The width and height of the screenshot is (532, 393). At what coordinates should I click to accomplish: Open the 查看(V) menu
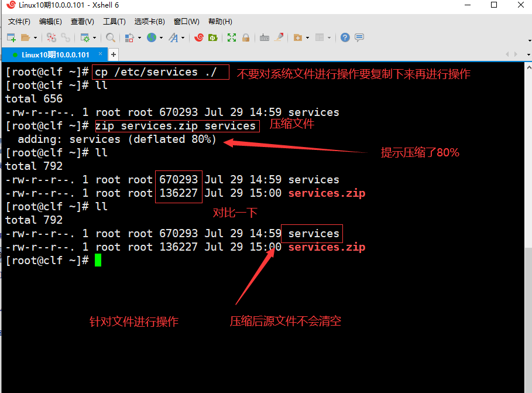82,22
